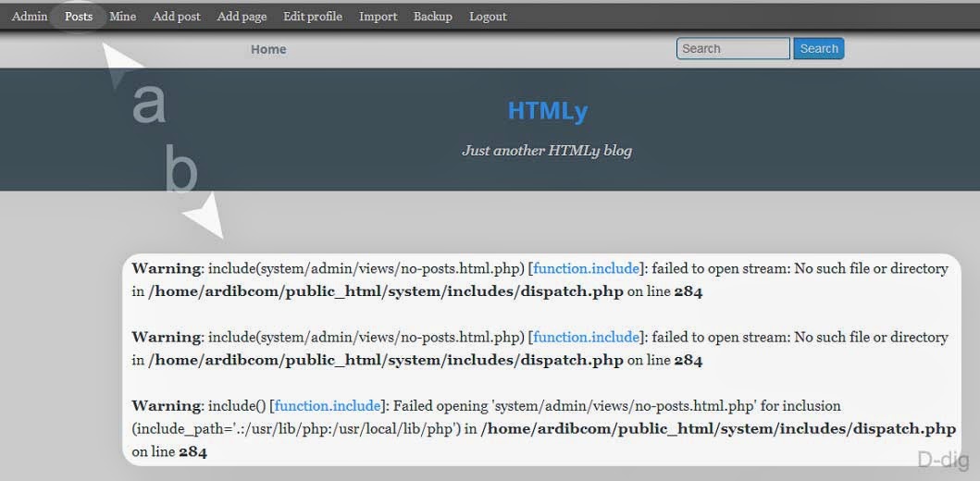This screenshot has width=980, height=481.
Task: Open function.include link in second warning
Action: [x=587, y=338]
